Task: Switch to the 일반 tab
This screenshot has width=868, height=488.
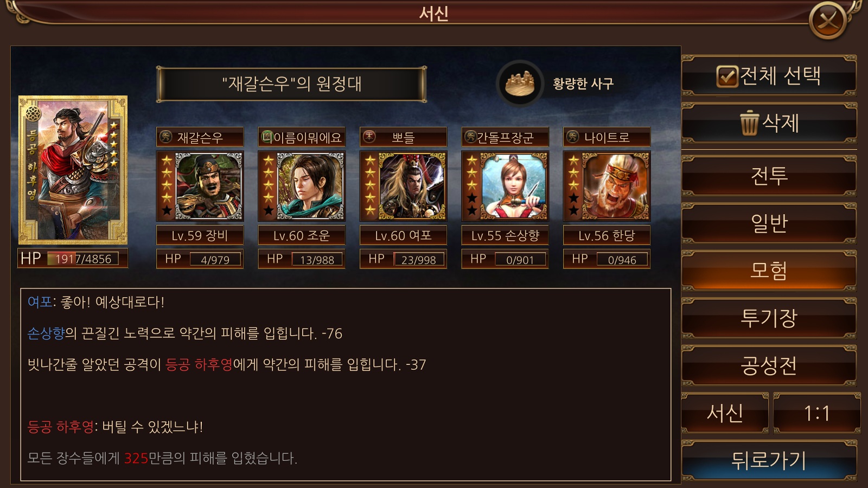Action: click(x=769, y=222)
